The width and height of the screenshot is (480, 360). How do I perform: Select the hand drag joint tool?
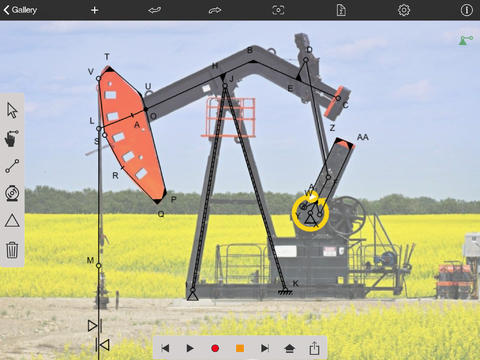tap(12, 138)
